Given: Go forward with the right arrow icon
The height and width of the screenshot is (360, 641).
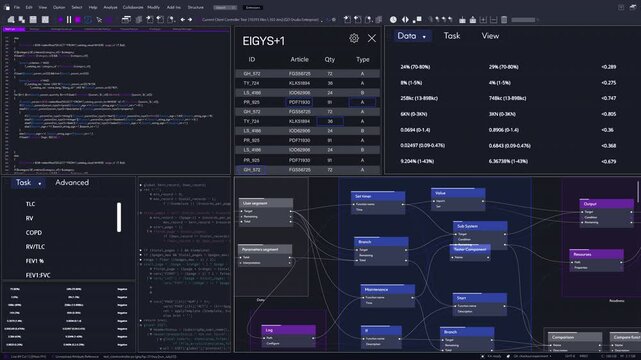Looking at the screenshot, I should tap(190, 20).
